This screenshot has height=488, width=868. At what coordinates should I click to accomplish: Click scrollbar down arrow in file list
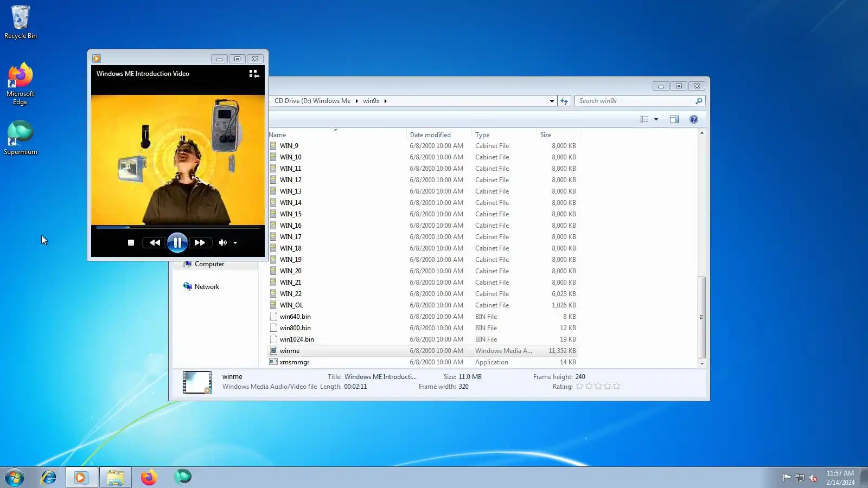tap(702, 363)
